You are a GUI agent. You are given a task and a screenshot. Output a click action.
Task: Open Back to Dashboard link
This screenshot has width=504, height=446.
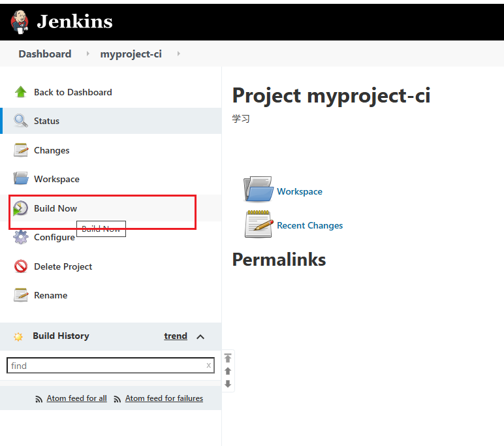(x=73, y=92)
